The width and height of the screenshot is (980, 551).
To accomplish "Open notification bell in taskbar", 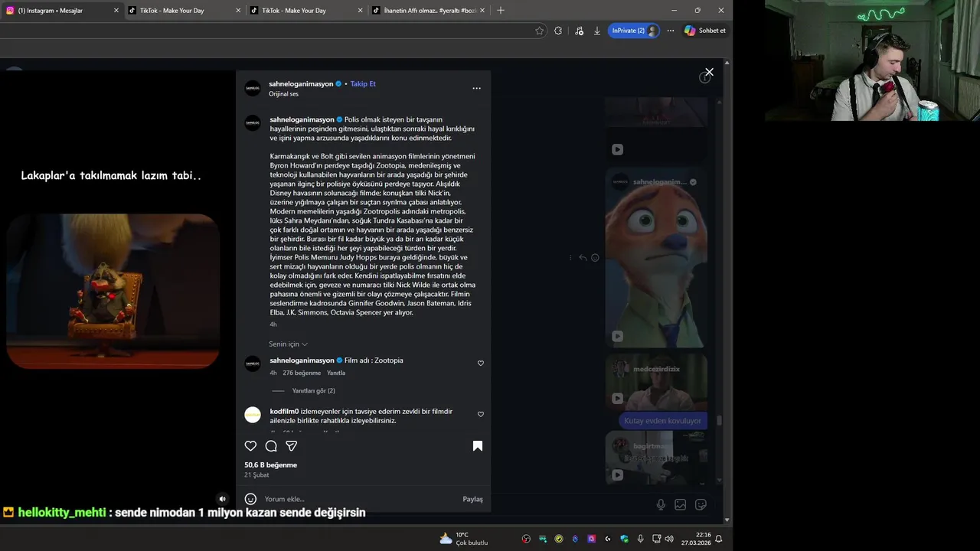I will coord(718,539).
